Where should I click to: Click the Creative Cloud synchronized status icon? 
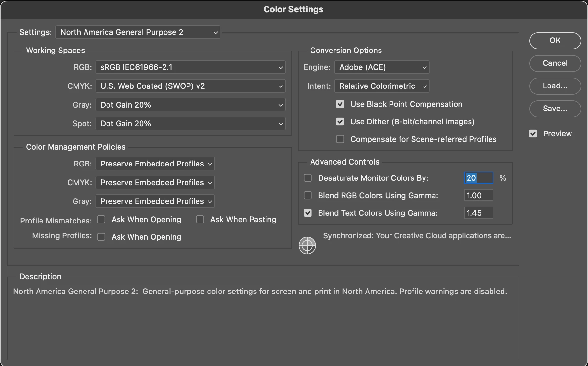click(307, 246)
